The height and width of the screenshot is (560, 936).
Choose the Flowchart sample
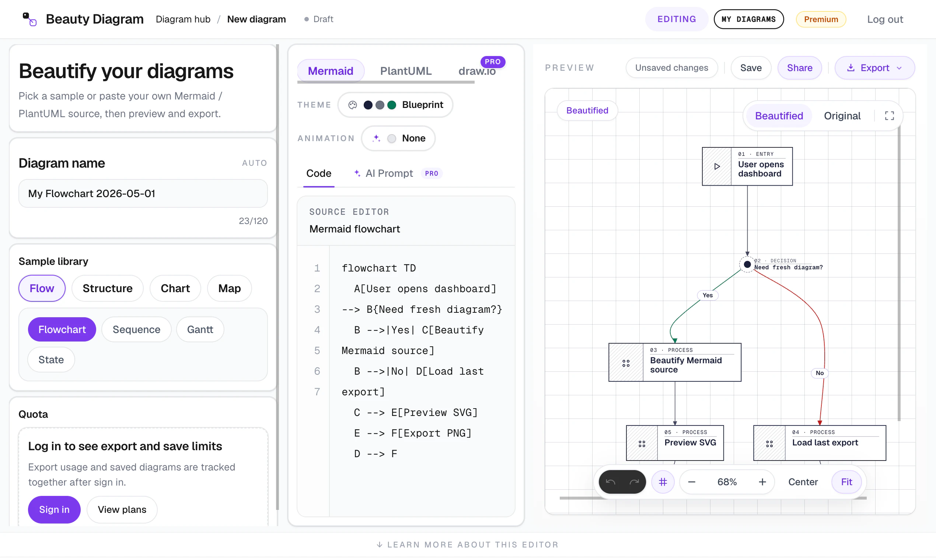pyautogui.click(x=62, y=329)
